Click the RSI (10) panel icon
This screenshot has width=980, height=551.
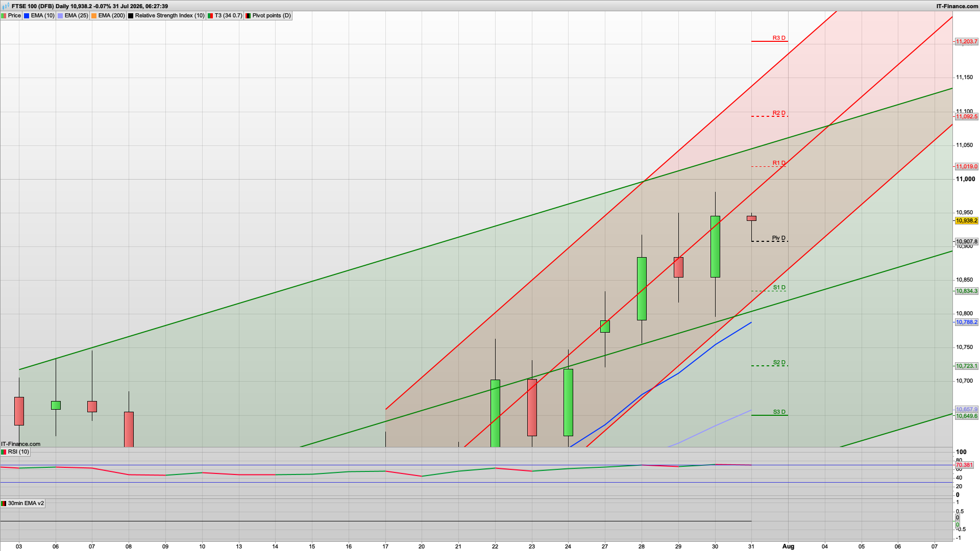pos(4,452)
